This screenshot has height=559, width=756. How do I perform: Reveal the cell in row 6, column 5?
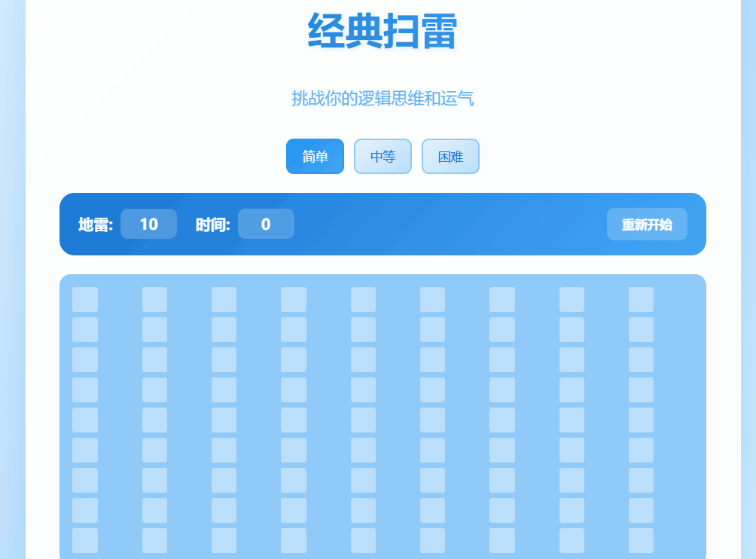coord(363,450)
